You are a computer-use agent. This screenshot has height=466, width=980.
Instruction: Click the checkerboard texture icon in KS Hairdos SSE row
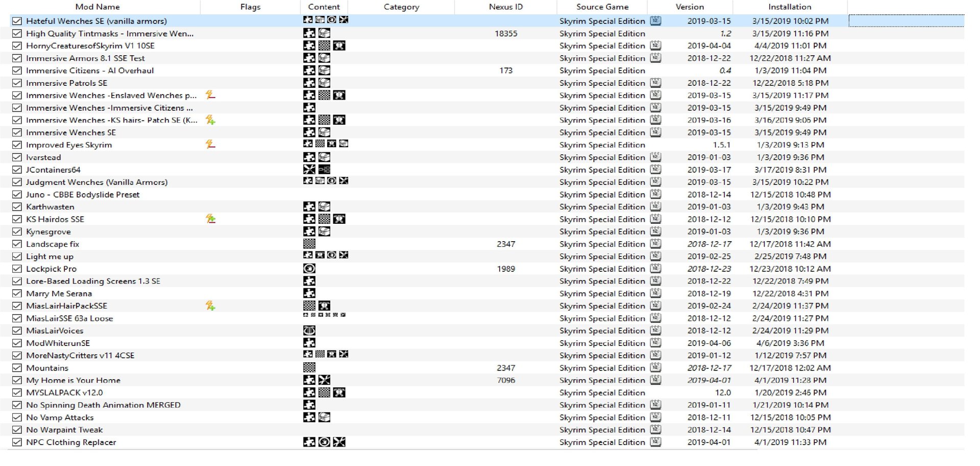[x=324, y=219]
